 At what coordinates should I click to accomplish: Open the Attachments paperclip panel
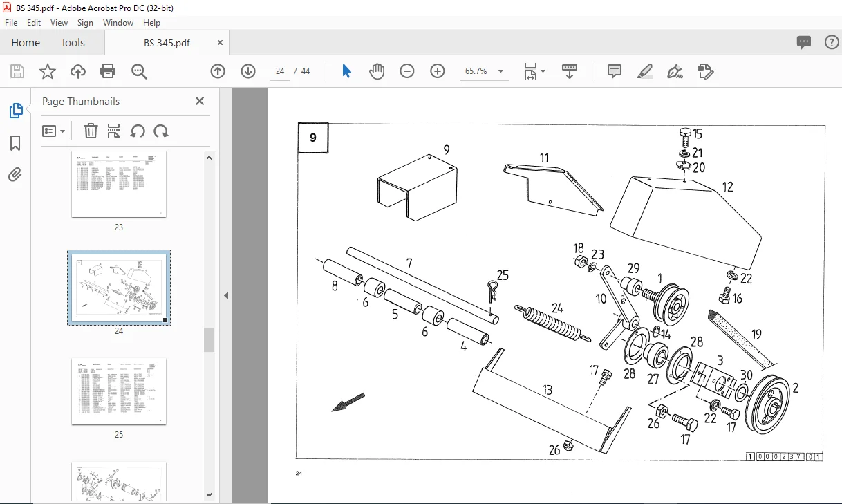(15, 175)
